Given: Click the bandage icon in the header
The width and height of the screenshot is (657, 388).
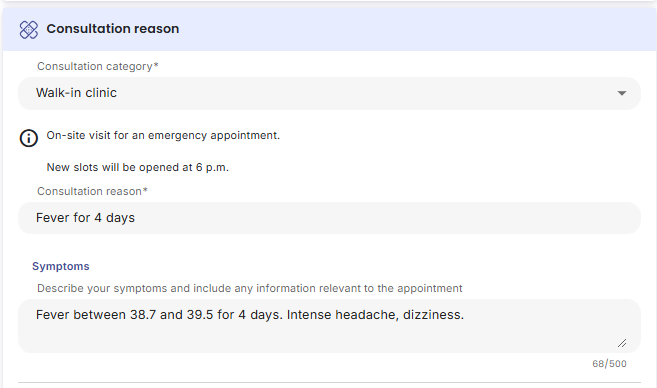Looking at the screenshot, I should pos(28,30).
